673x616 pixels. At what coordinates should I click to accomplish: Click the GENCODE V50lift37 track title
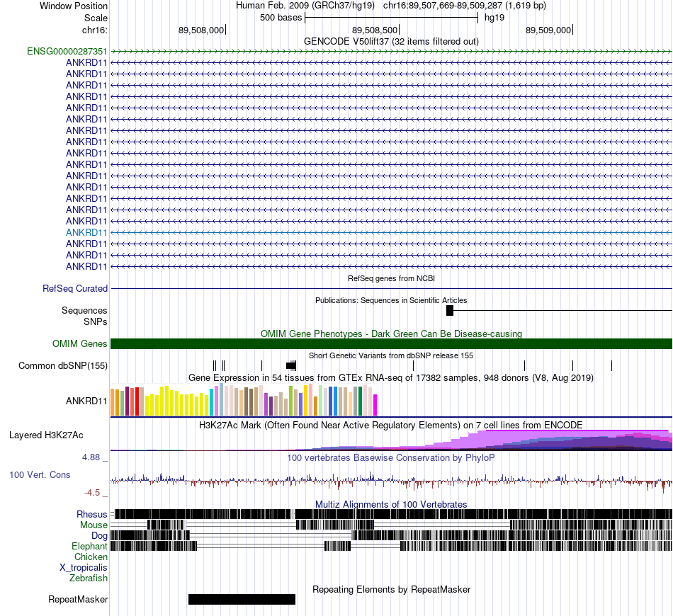(x=392, y=42)
